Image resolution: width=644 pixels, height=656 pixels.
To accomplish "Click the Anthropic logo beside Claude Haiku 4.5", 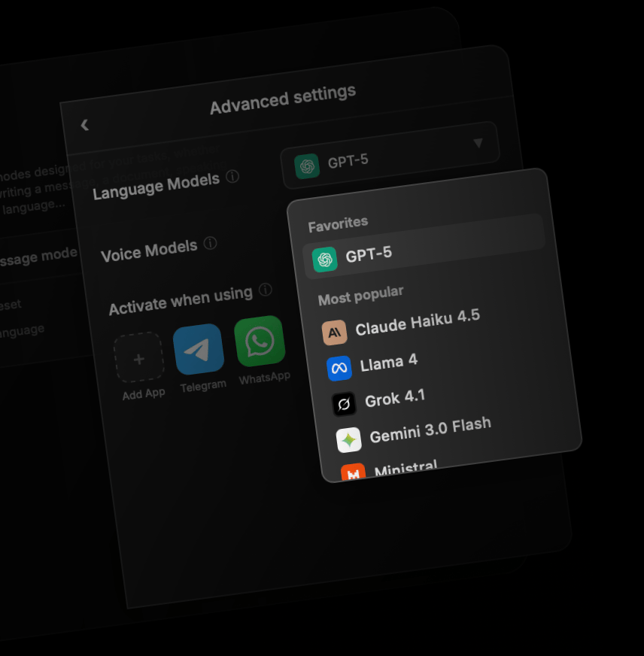I will point(334,332).
